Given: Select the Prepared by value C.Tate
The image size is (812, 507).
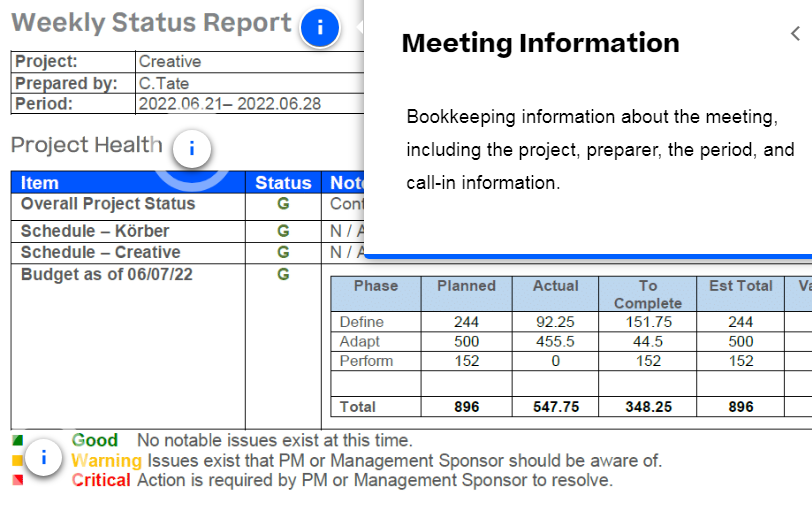Looking at the screenshot, I should tap(164, 83).
